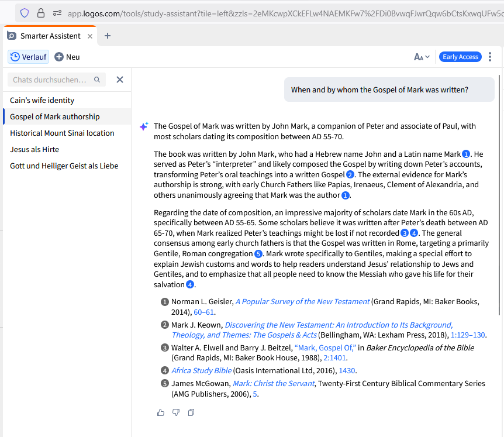Click footnote number 2 marker by Keown
The width and height of the screenshot is (504, 437).
pyautogui.click(x=164, y=325)
